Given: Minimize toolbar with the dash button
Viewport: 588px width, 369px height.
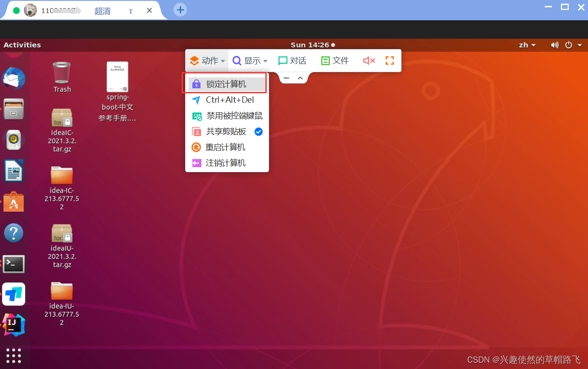Looking at the screenshot, I should (286, 78).
